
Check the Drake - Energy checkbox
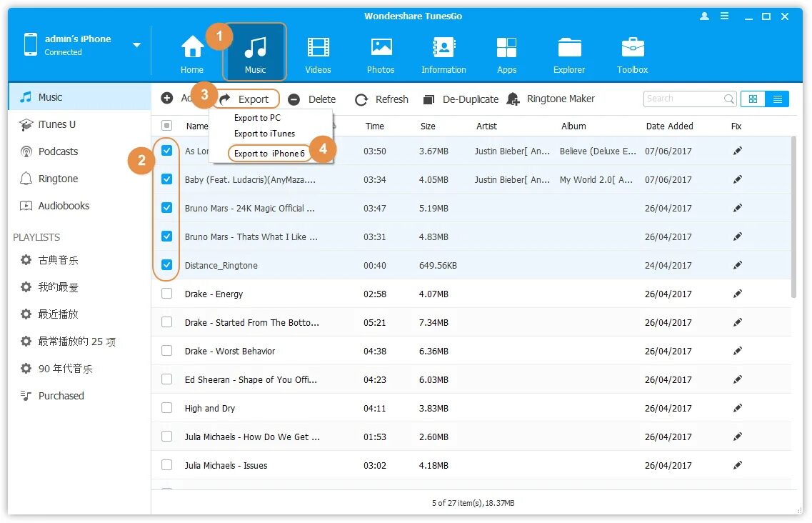[x=166, y=294]
